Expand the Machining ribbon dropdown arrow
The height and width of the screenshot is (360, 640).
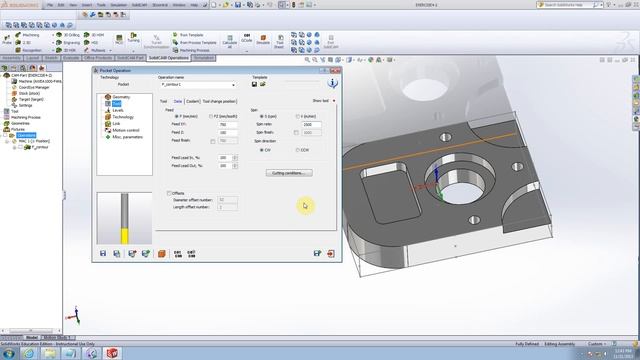(x=53, y=35)
